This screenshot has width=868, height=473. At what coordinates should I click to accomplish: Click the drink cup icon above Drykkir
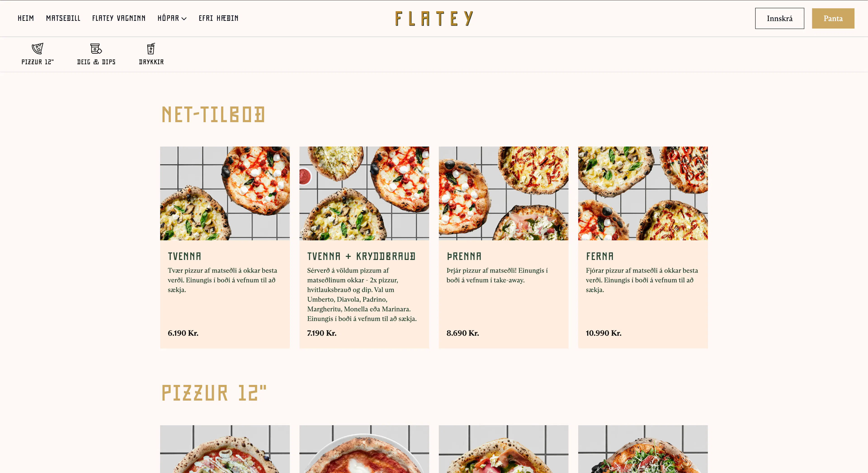click(151, 49)
